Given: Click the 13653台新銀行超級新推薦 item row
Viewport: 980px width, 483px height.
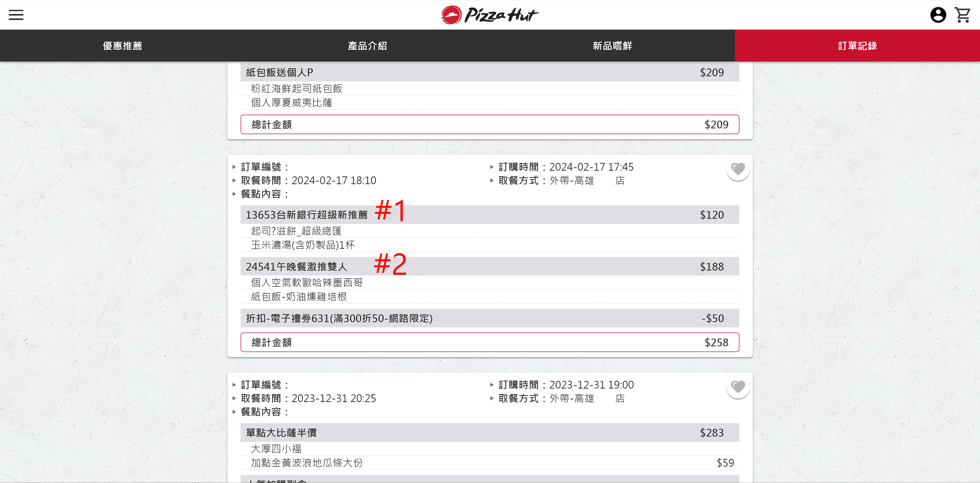Looking at the screenshot, I should click(x=489, y=215).
